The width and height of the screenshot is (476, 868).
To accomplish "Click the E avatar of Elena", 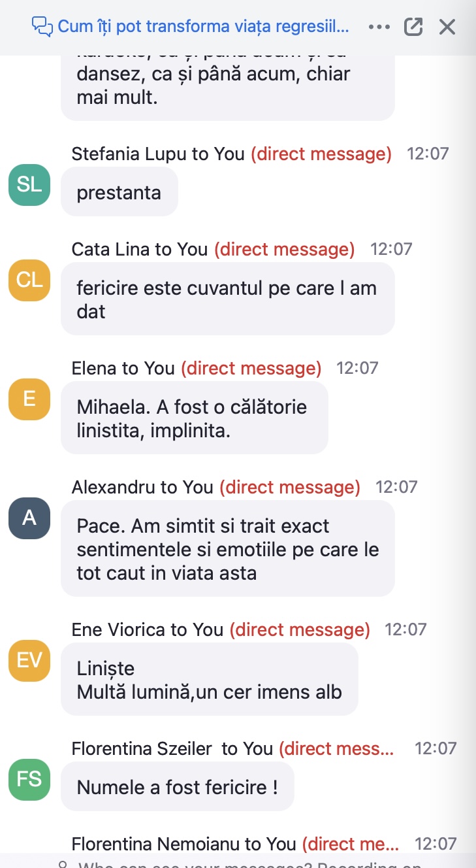I will click(29, 399).
